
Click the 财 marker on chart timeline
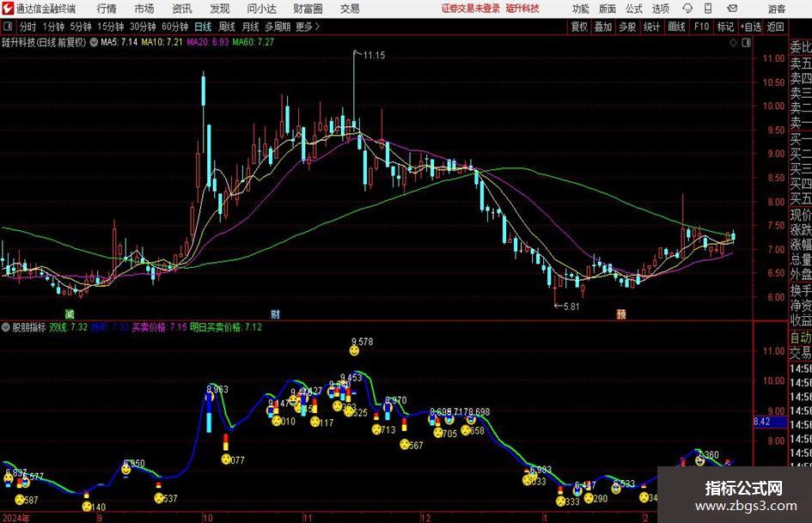tap(276, 314)
